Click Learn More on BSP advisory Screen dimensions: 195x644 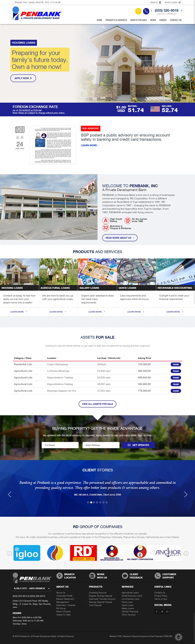(89, 145)
